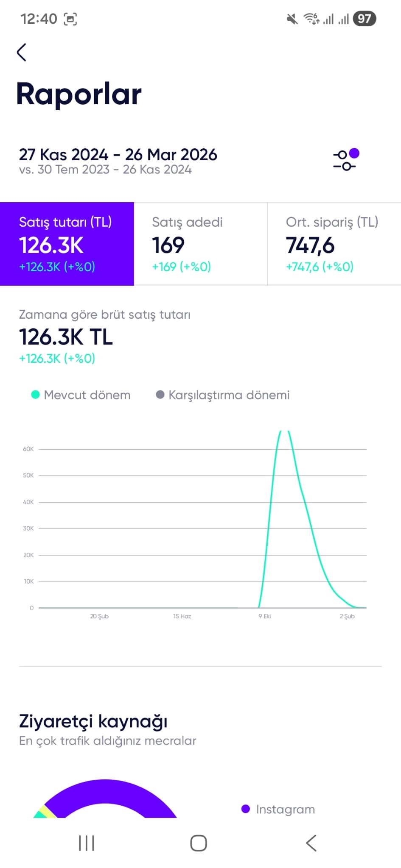
Task: Tap the battery indicator in status bar
Action: pyautogui.click(x=365, y=19)
